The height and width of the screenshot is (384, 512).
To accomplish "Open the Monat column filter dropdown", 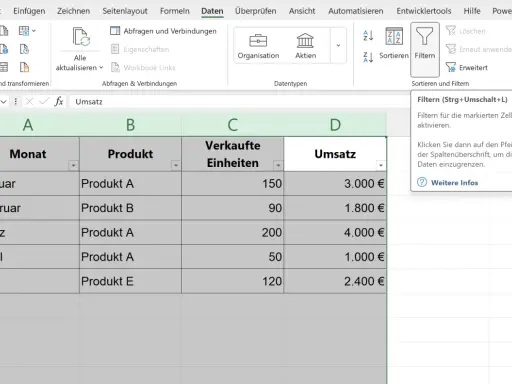I will click(73, 165).
